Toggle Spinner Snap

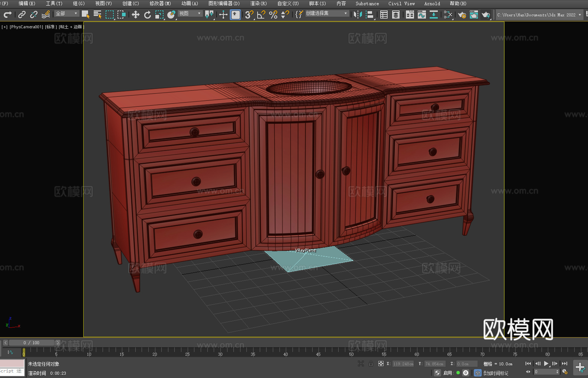(285, 14)
